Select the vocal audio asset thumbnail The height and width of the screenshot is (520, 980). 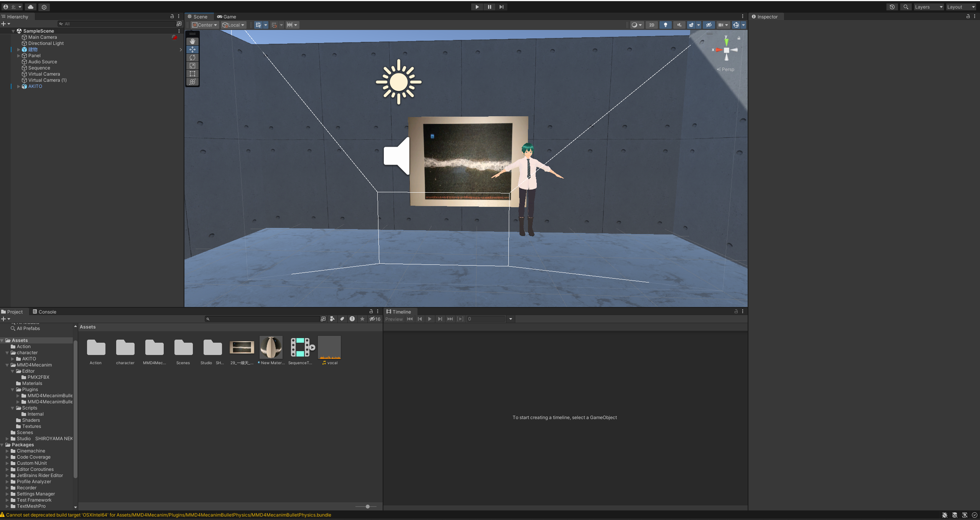pyautogui.click(x=329, y=347)
